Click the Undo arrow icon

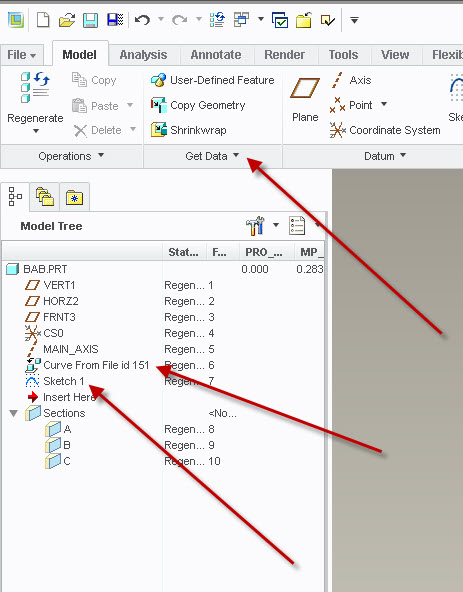142,19
